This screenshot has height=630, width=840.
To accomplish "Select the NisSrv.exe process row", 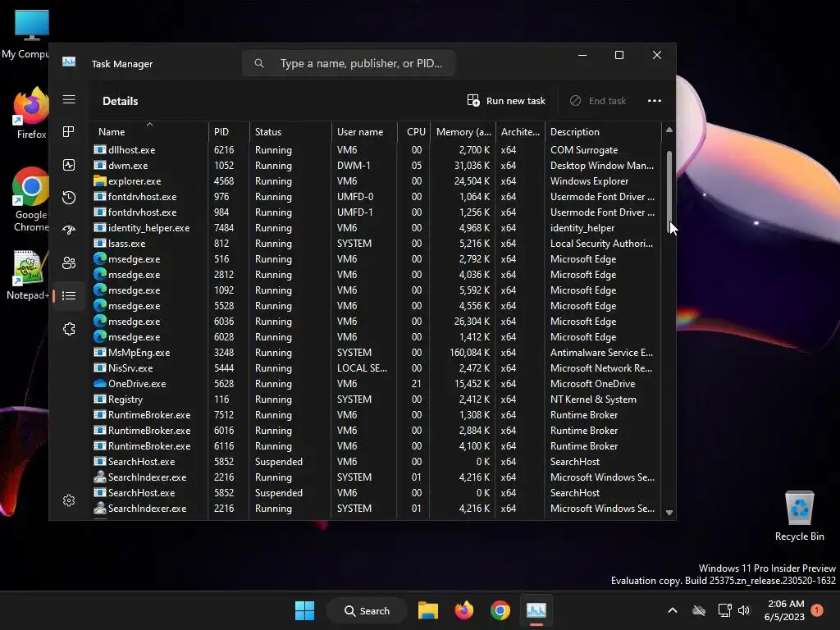I will [377, 368].
